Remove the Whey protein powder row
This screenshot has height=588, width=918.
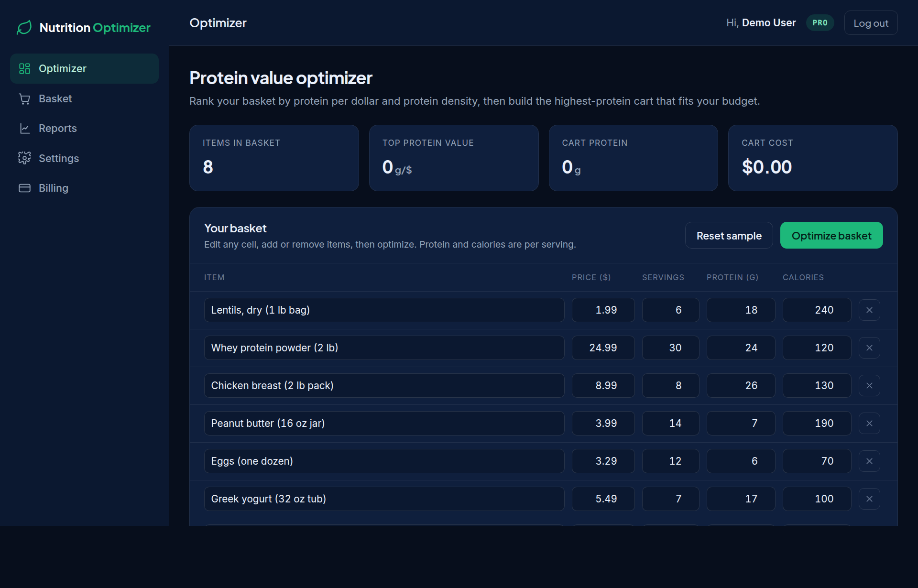click(x=869, y=348)
